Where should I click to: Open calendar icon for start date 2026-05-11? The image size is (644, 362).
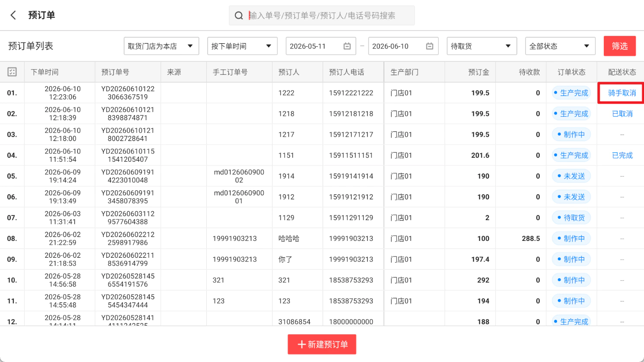(x=347, y=46)
